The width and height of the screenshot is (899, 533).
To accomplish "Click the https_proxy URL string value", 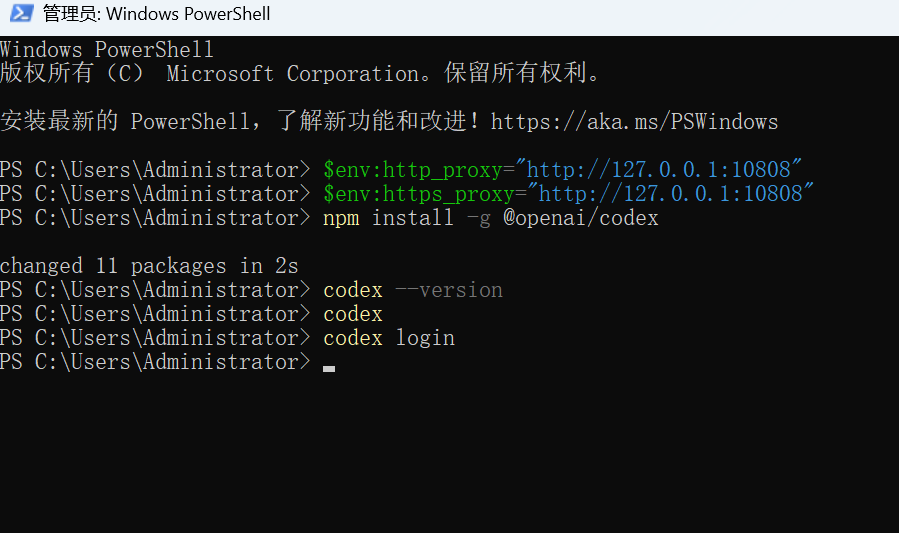I will tap(670, 194).
